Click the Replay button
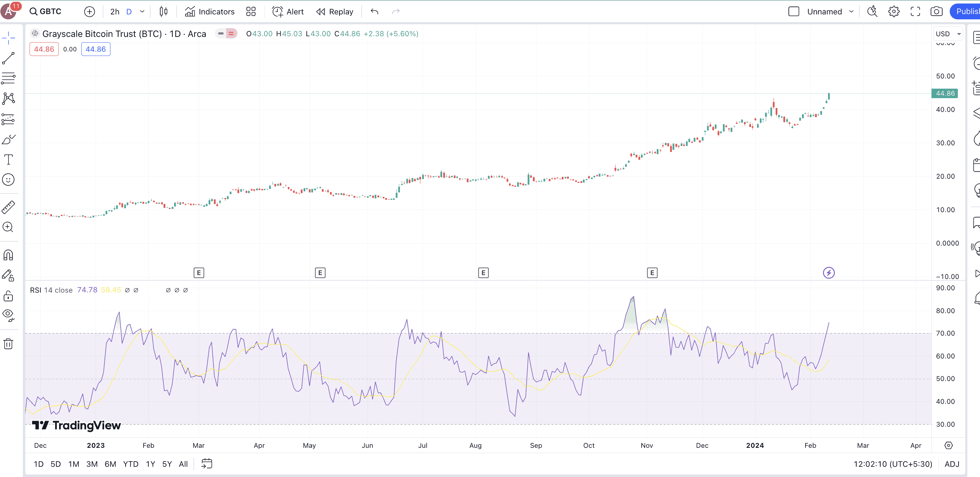980x477 pixels. (x=335, y=11)
